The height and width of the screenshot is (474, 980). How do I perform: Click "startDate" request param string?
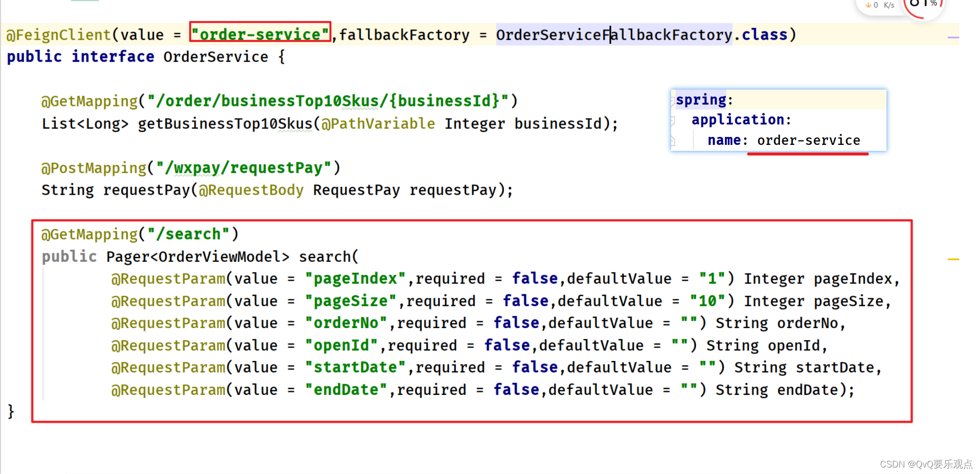click(356, 367)
